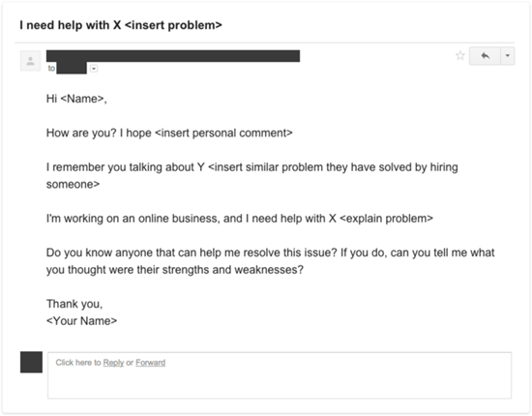The height and width of the screenshot is (416, 532).
Task: Click the "Do you know anyone" paragraph
Action: (271, 261)
